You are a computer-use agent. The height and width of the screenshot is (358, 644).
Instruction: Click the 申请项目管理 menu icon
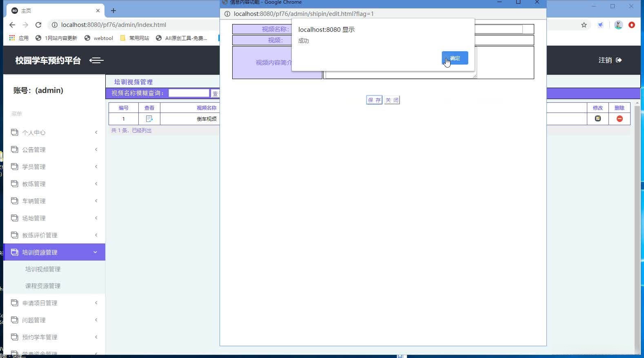(15, 303)
